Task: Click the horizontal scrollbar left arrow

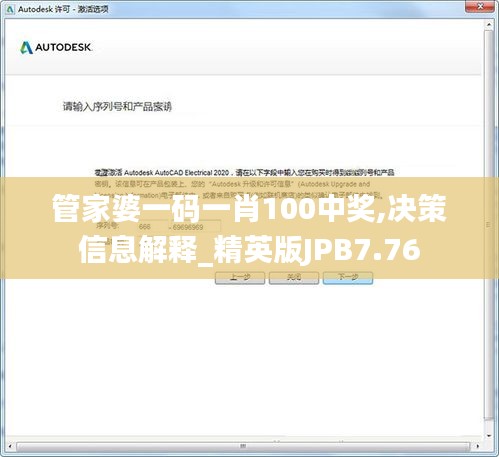Action: pos(10,446)
